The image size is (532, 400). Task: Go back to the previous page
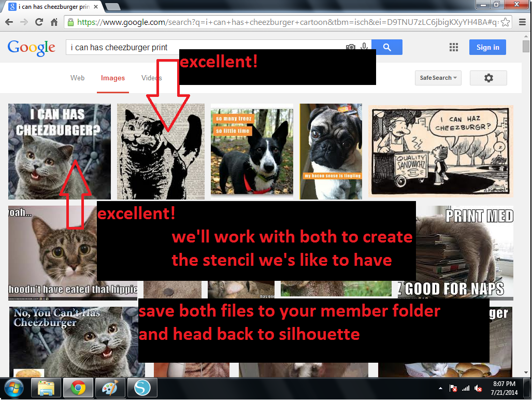pos(9,22)
